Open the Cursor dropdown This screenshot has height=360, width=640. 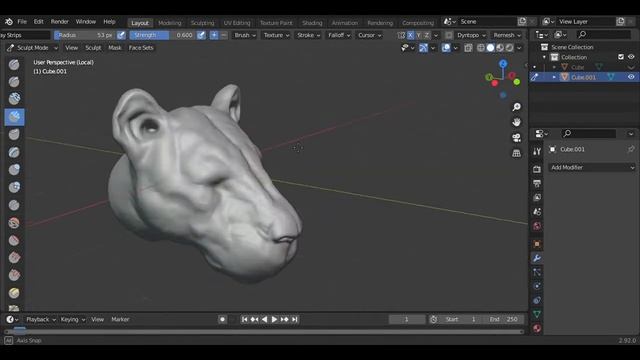coord(369,35)
